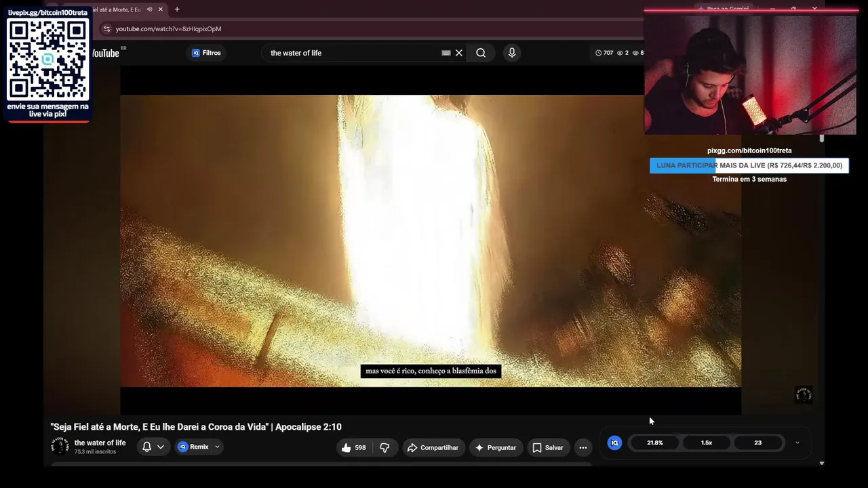Expand the notification options chevron

pos(161,447)
